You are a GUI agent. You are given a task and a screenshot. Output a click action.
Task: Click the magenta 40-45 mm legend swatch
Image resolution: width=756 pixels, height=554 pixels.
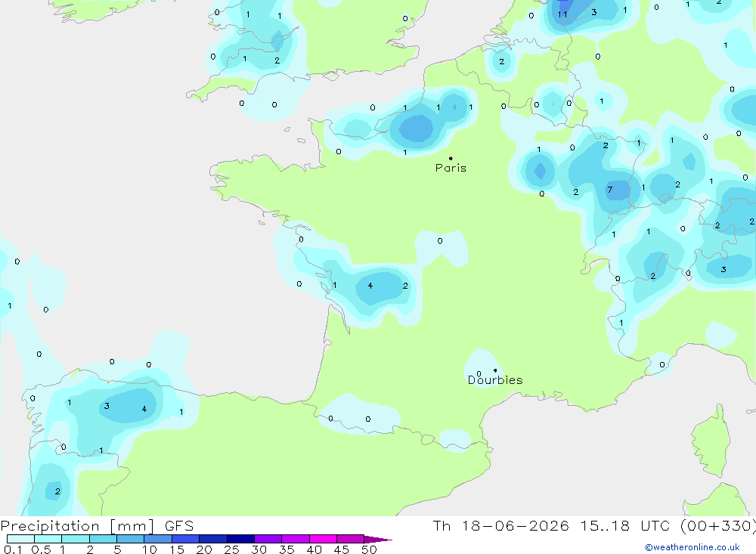[323, 539]
